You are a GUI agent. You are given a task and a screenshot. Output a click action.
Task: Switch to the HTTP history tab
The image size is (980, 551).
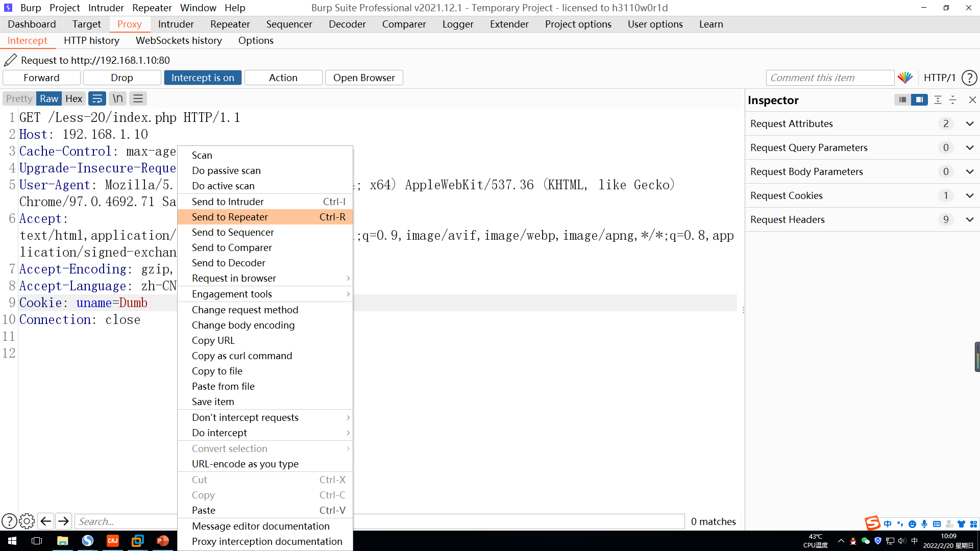[91, 40]
